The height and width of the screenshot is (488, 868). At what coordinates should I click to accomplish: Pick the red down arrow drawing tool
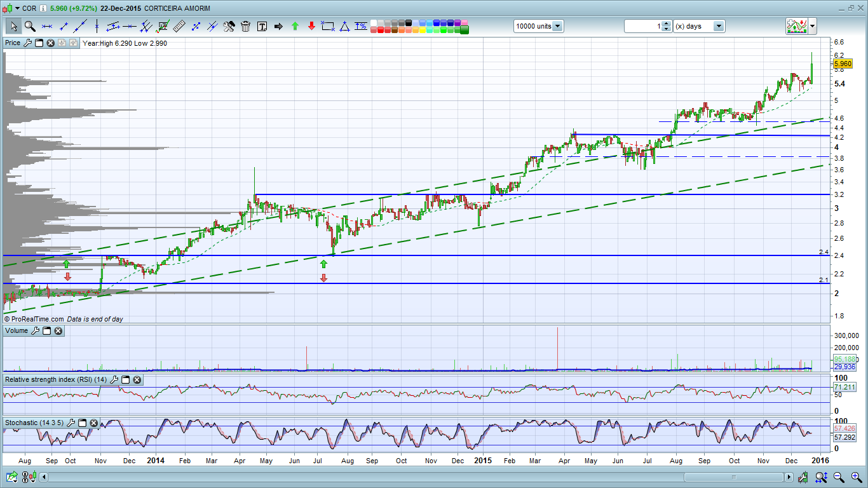(x=311, y=26)
